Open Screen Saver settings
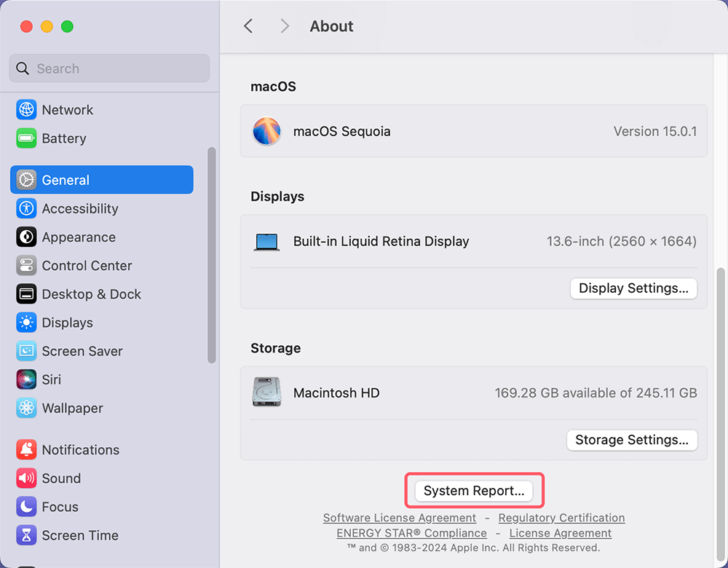 click(x=80, y=350)
